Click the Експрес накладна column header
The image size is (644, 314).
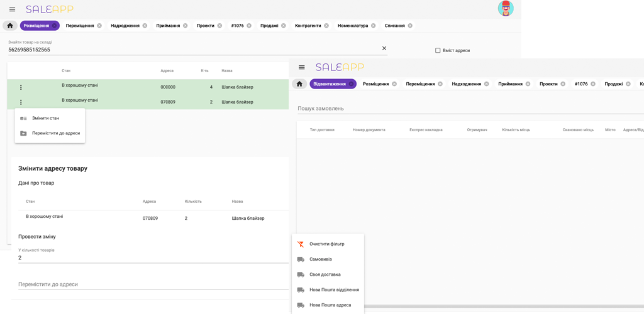426,130
